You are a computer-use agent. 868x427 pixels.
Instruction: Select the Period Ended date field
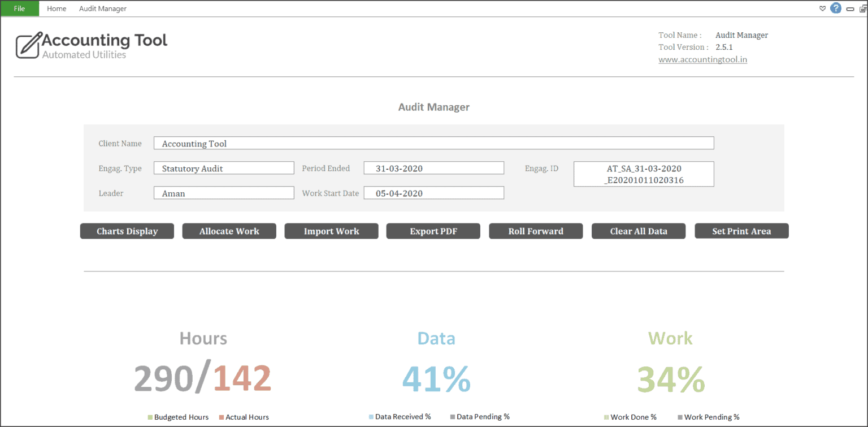pos(433,167)
